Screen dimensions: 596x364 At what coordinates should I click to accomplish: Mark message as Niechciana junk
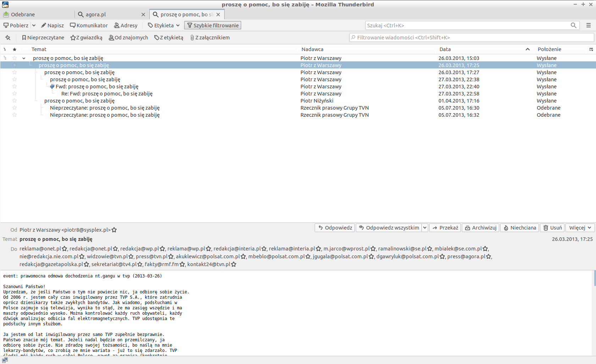tap(520, 228)
